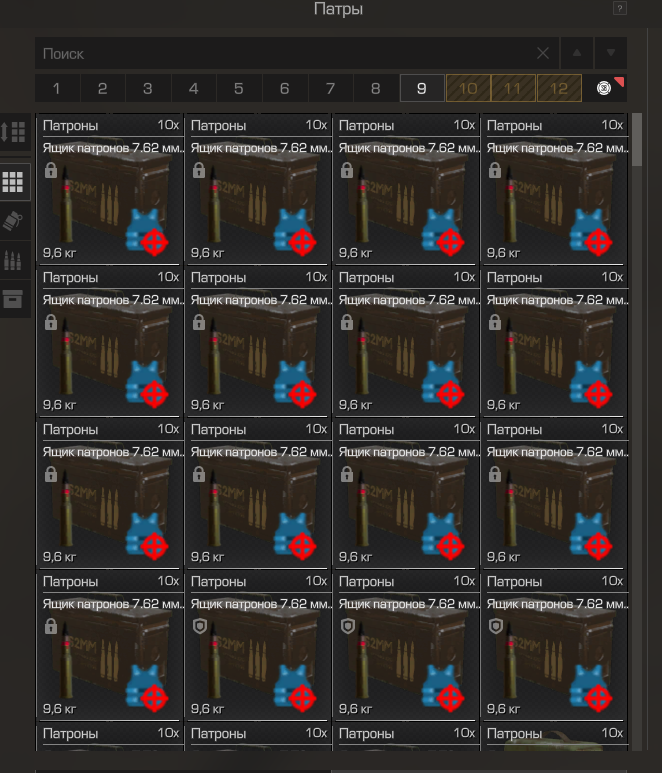Click the padlock icon on first-row first crate

coord(51,170)
